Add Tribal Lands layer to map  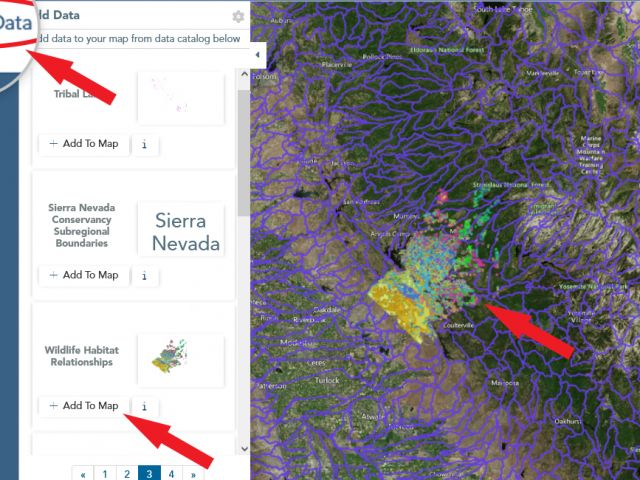coord(84,144)
